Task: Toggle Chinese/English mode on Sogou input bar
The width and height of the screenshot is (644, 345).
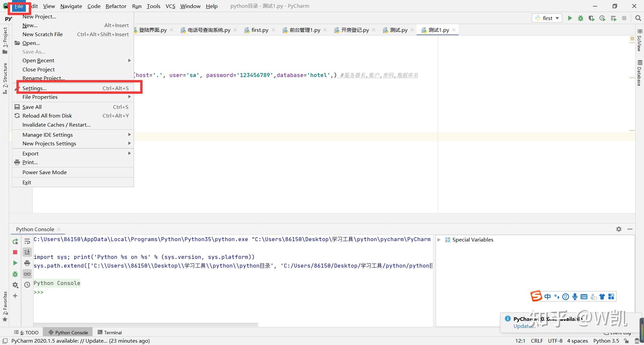Action: click(x=548, y=296)
